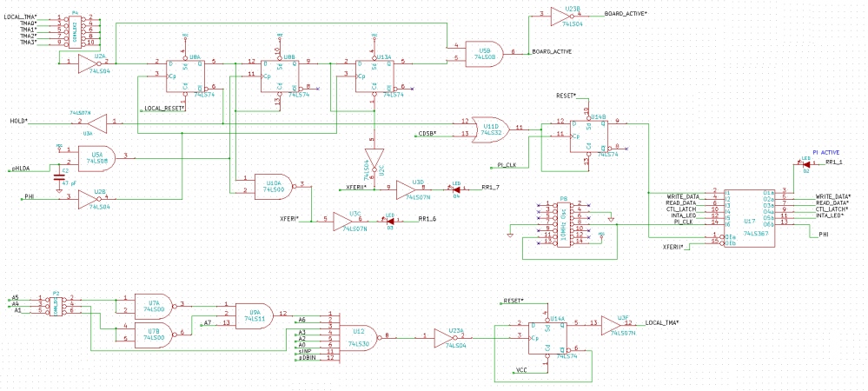This screenshot has width=868, height=391.
Task: Click the A6 input label
Action: click(x=301, y=320)
